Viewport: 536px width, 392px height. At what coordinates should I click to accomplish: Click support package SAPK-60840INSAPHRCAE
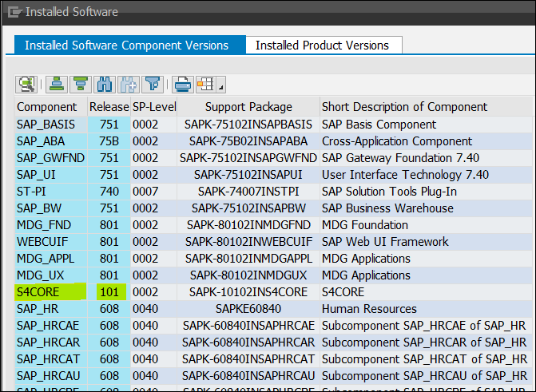(248, 326)
